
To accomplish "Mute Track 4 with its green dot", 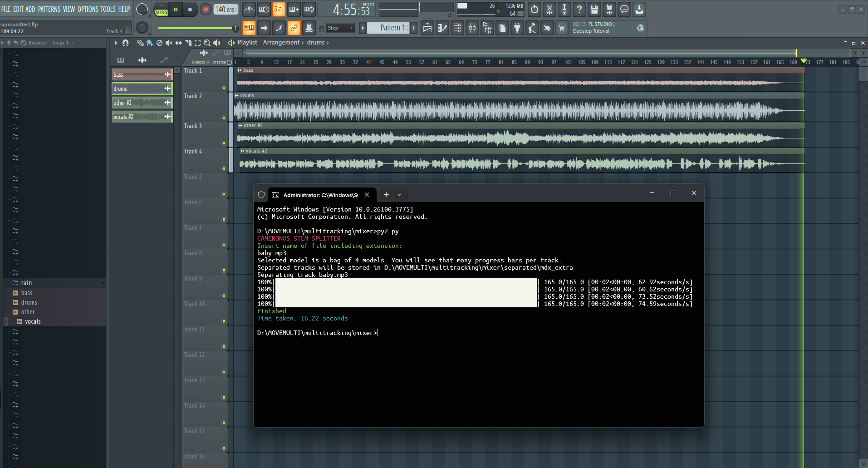I will coord(224,168).
